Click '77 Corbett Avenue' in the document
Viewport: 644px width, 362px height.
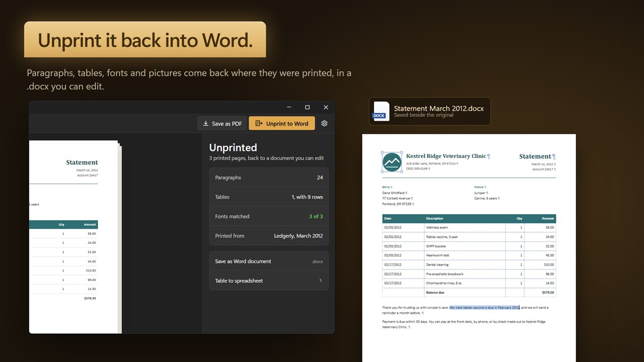(396, 199)
